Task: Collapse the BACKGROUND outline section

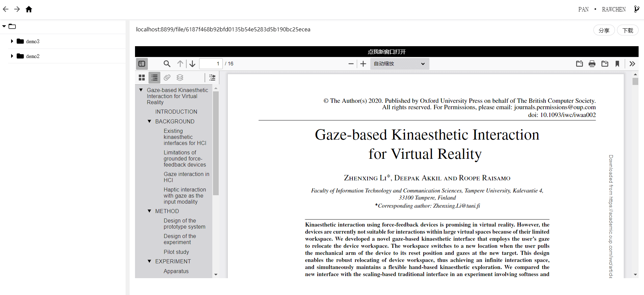Action: pos(150,121)
